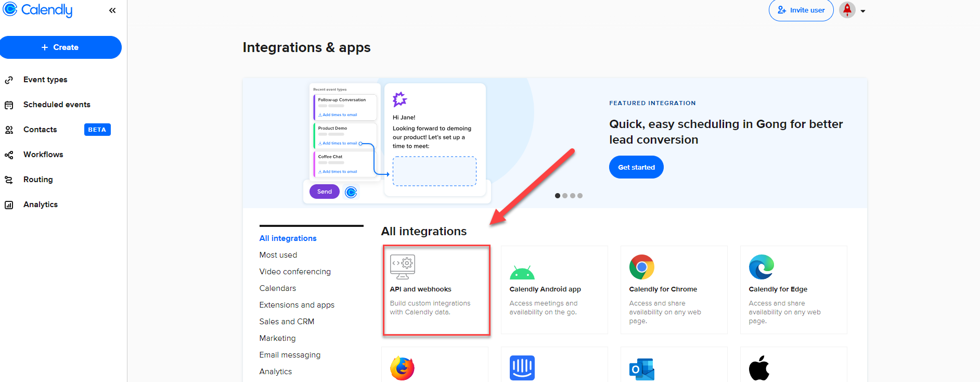Image resolution: width=980 pixels, height=382 pixels.
Task: Click the rocket profile avatar
Action: pos(847,10)
